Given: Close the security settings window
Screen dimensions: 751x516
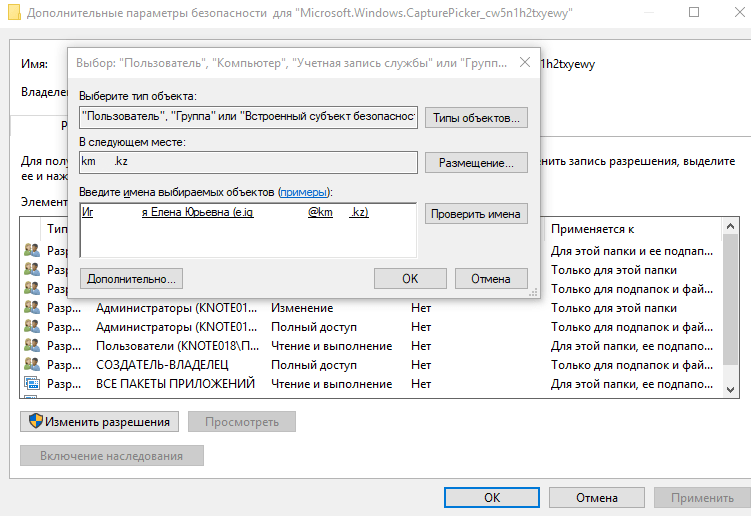Looking at the screenshot, I should [740, 12].
